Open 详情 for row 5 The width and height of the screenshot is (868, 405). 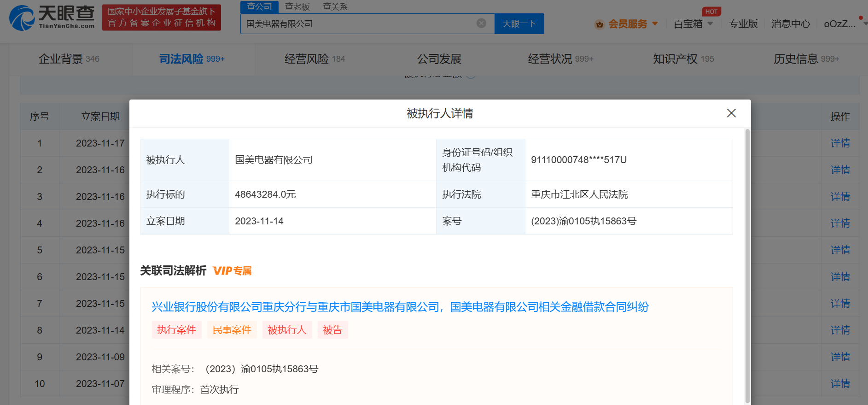[840, 250]
